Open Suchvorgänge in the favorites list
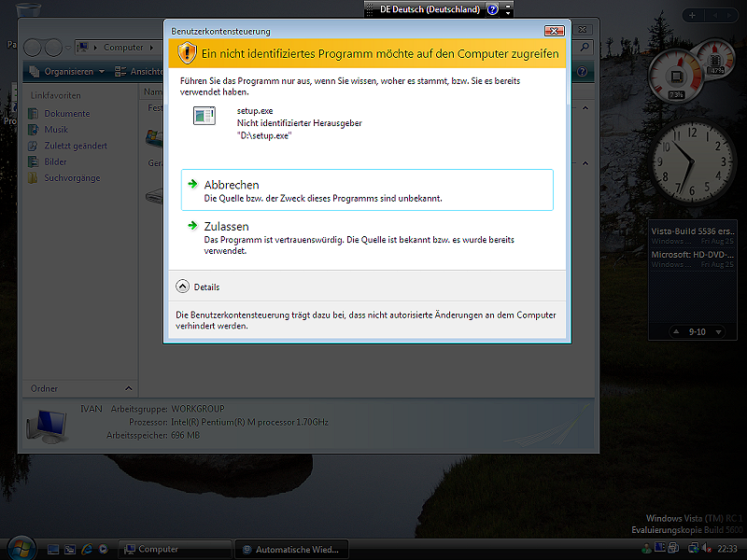The height and width of the screenshot is (560, 747). pyautogui.click(x=72, y=177)
